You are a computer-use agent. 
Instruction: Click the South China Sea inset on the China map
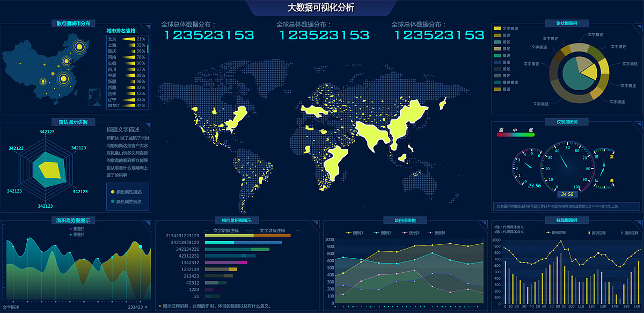point(94,97)
